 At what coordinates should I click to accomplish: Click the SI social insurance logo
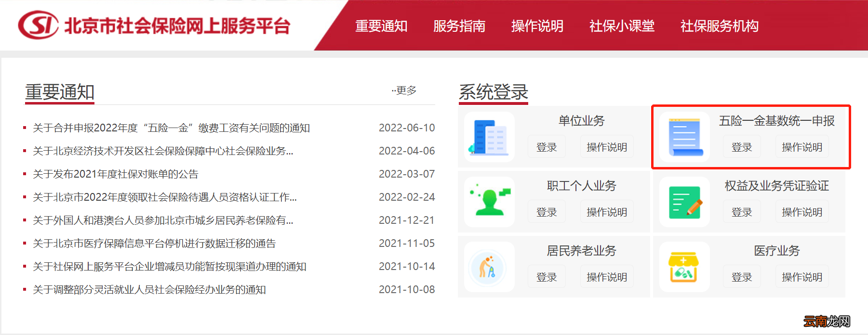(38, 25)
